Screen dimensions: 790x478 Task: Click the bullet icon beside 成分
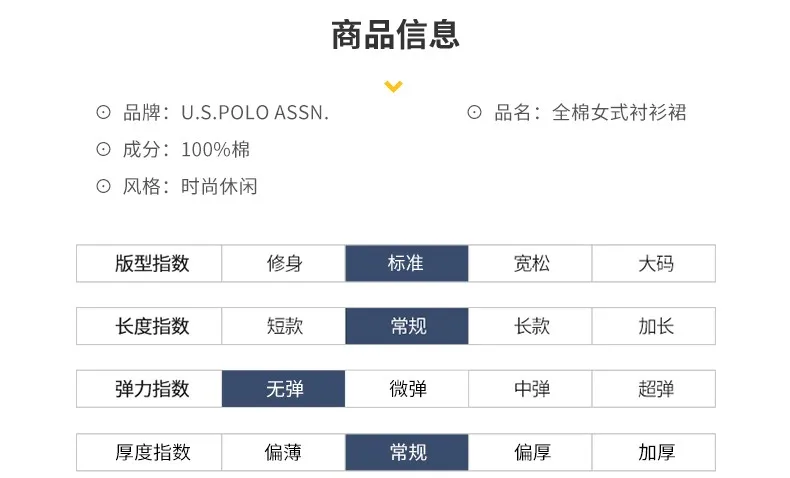pos(103,150)
